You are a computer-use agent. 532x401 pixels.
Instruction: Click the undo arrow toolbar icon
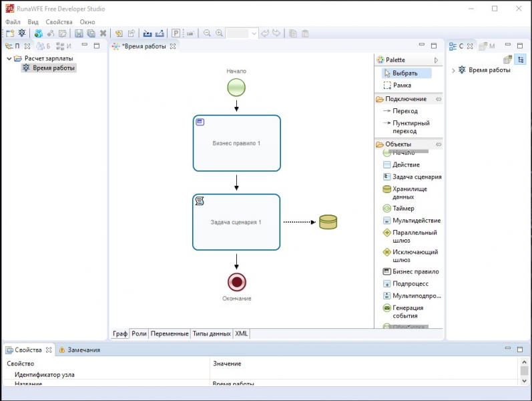(x=265, y=33)
